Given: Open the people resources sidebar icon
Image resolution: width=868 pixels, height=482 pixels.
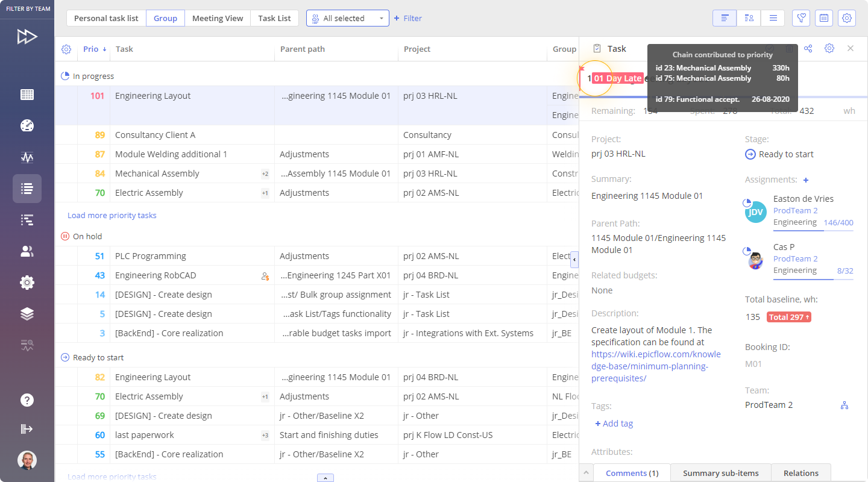Looking at the screenshot, I should (x=27, y=251).
